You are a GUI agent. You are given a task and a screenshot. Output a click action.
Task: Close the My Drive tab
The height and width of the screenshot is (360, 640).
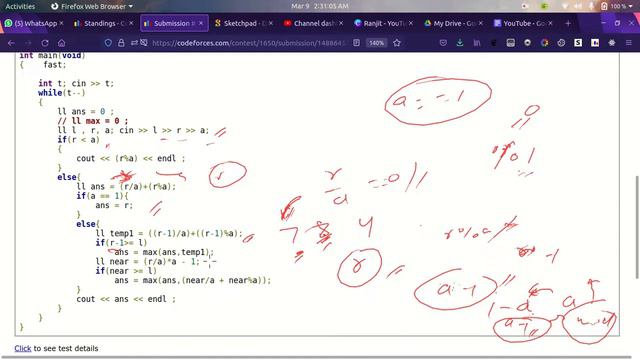tap(480, 23)
